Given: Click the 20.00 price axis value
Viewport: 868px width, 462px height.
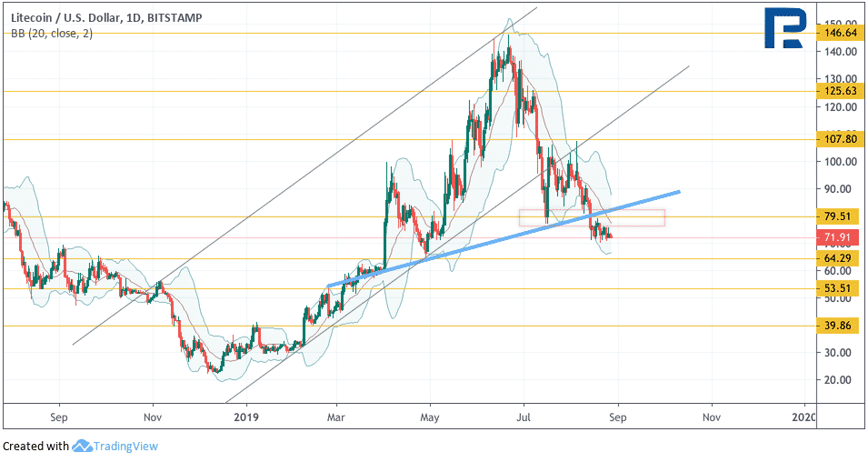Looking at the screenshot, I should click(x=838, y=380).
